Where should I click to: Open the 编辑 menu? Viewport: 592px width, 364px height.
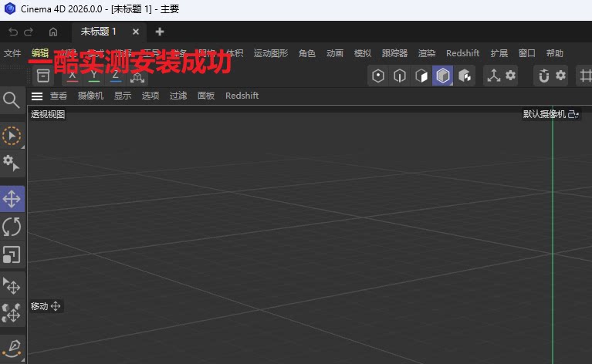(x=40, y=53)
